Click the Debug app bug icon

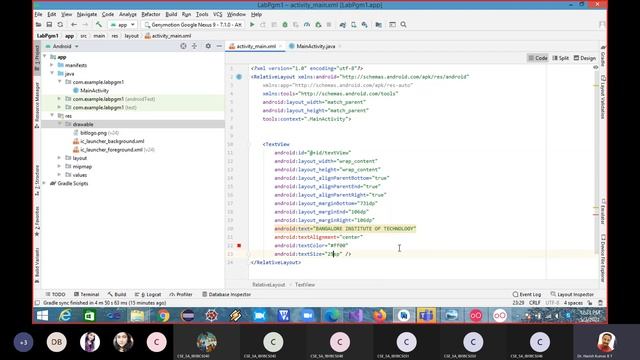[x=285, y=25]
